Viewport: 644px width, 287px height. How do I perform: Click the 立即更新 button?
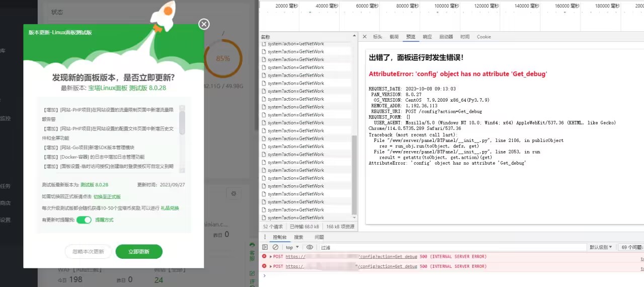[x=139, y=252]
